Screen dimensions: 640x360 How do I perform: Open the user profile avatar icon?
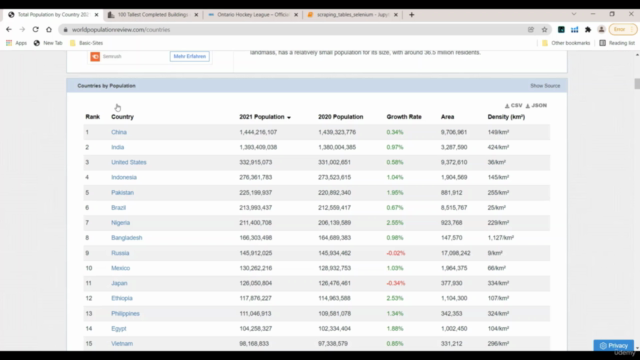[601, 29]
